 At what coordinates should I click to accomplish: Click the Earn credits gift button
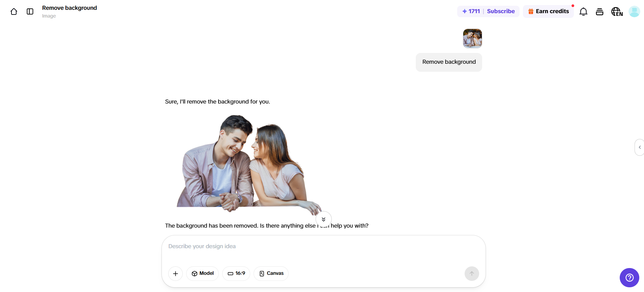(x=548, y=11)
